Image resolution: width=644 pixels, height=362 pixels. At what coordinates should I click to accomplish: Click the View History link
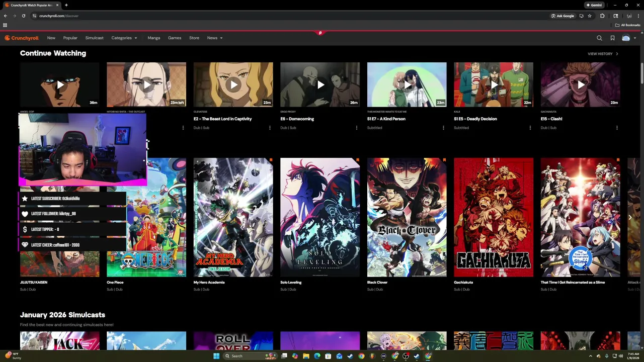pos(603,54)
